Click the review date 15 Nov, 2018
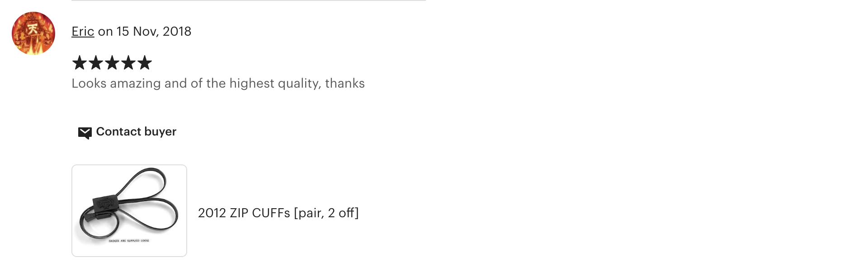This screenshot has height=271, width=868. 154,31
